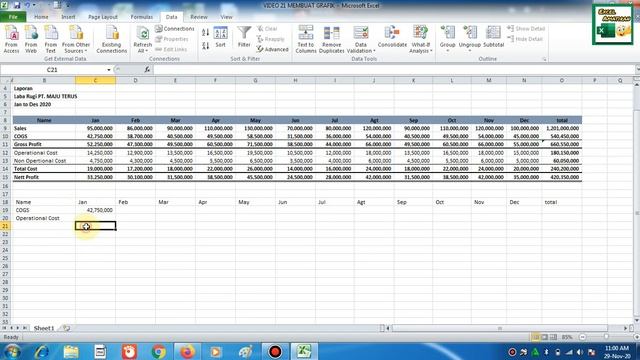Open From Other Sources menu
This screenshot has height=360, width=640.
(76, 39)
